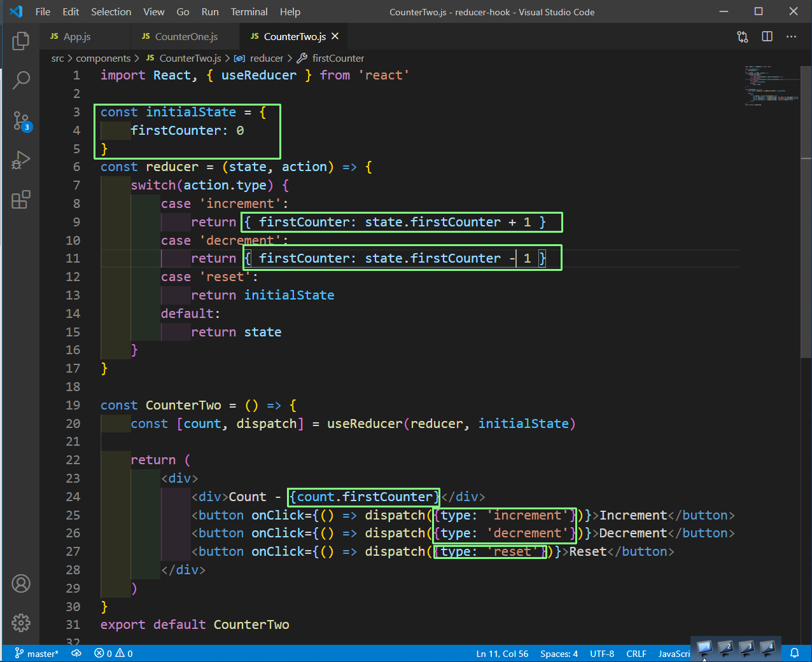Open the Explorer view in activity bar
Viewport: 812px width, 662px height.
pyautogui.click(x=21, y=41)
